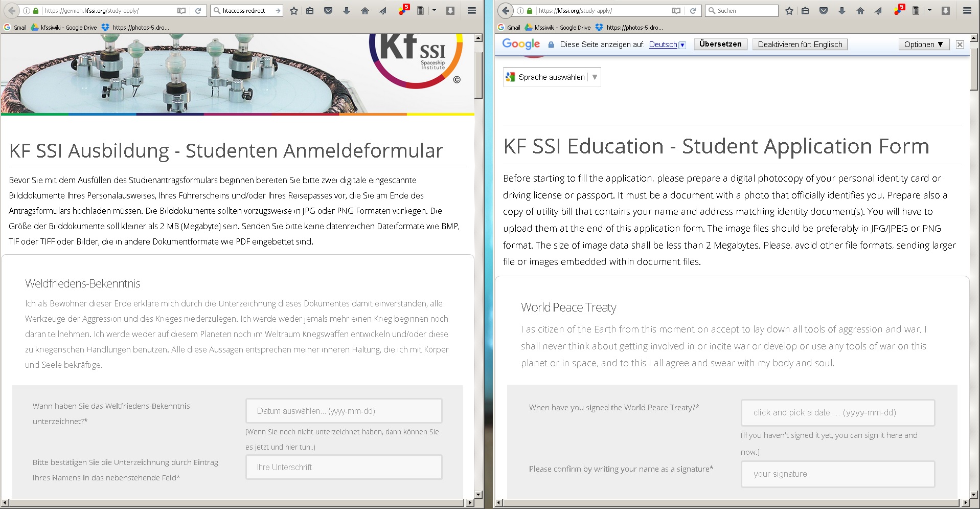Click the clipboard extension icon in right window
980x509 pixels.
click(916, 10)
